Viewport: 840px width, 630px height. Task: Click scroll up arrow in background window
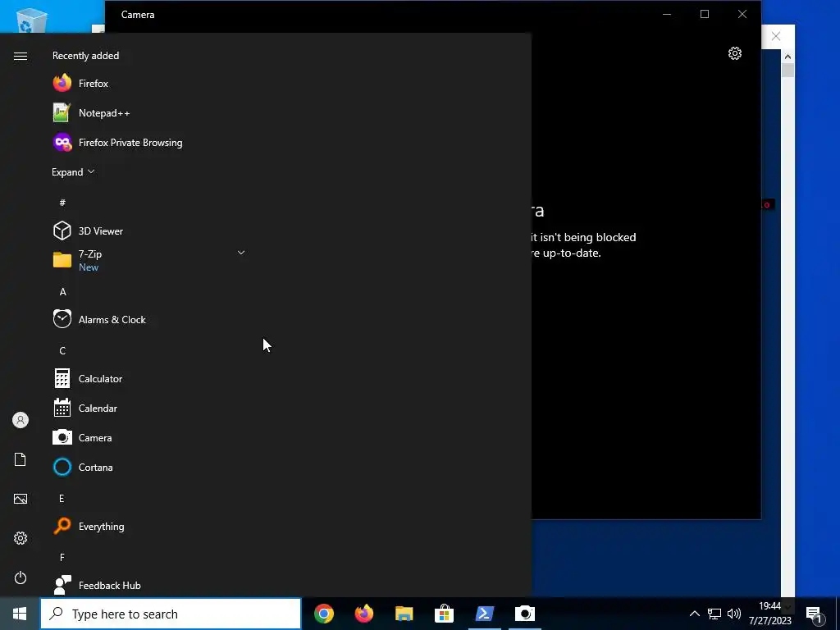click(787, 57)
